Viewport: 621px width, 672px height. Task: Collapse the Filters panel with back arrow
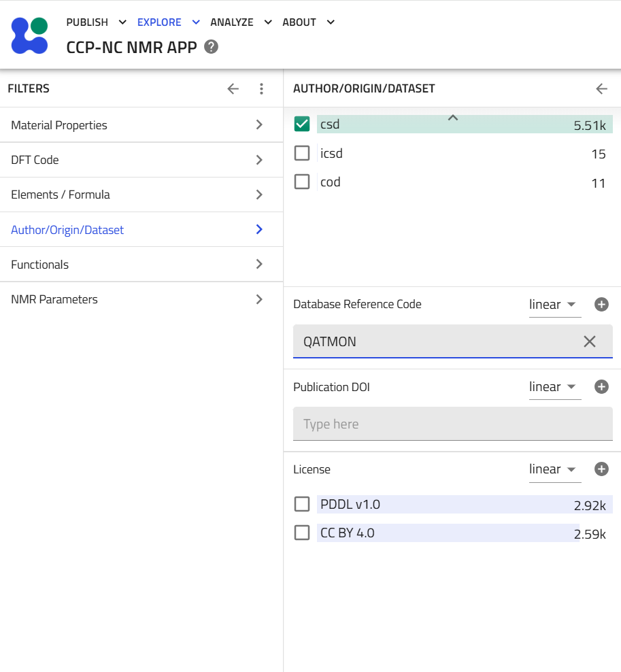(233, 88)
